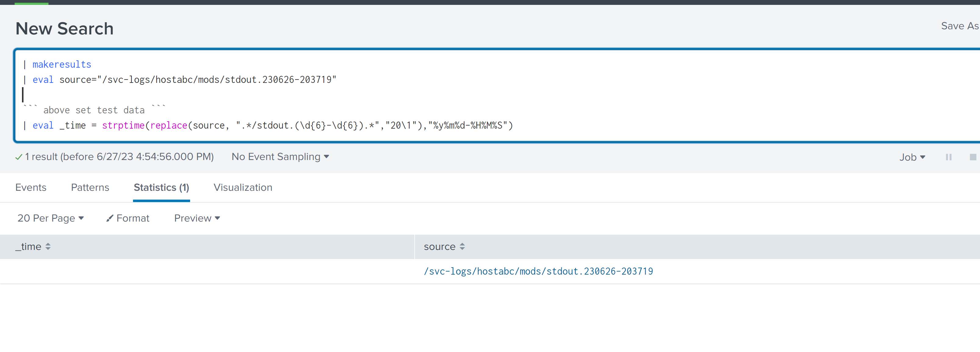The height and width of the screenshot is (352, 980).
Task: Open the Preview dropdown
Action: tap(197, 218)
